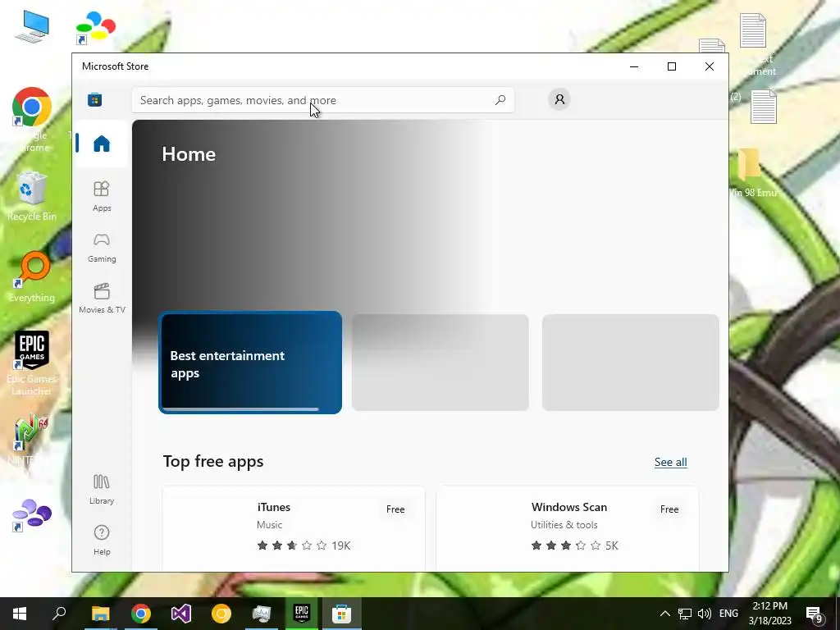
Task: Open the notification center icon
Action: click(x=815, y=614)
